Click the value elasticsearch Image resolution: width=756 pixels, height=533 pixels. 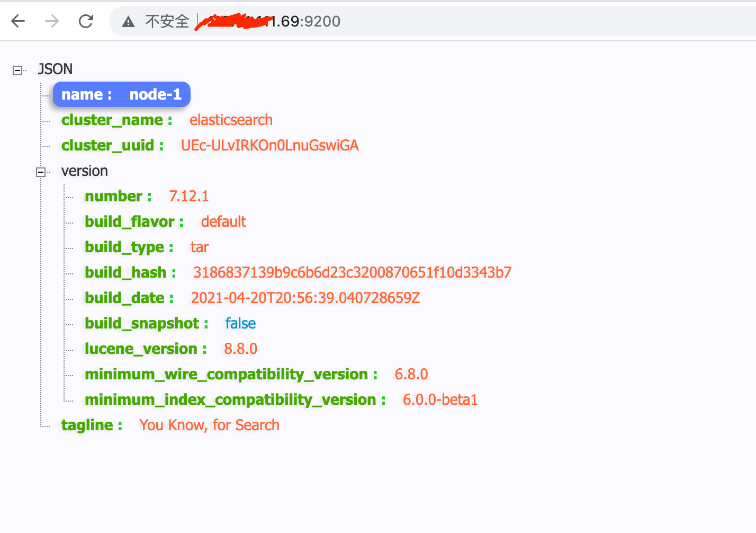tap(231, 120)
